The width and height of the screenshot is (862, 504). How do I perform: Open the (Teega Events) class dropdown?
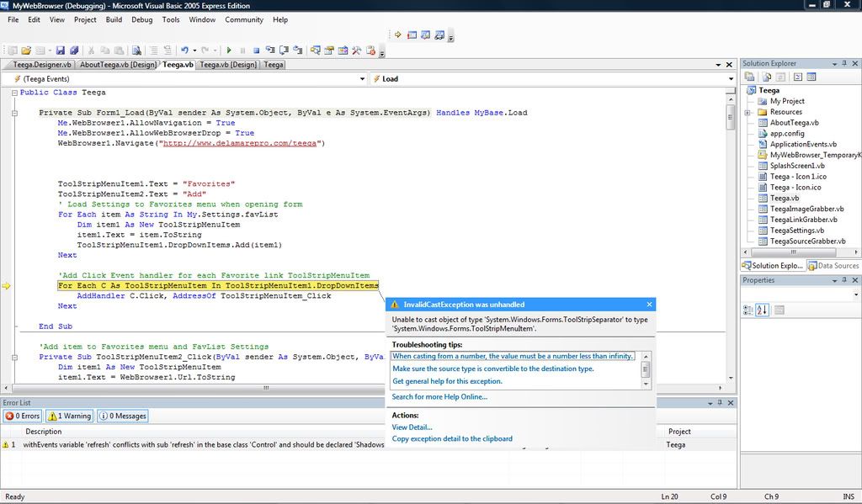pos(362,79)
